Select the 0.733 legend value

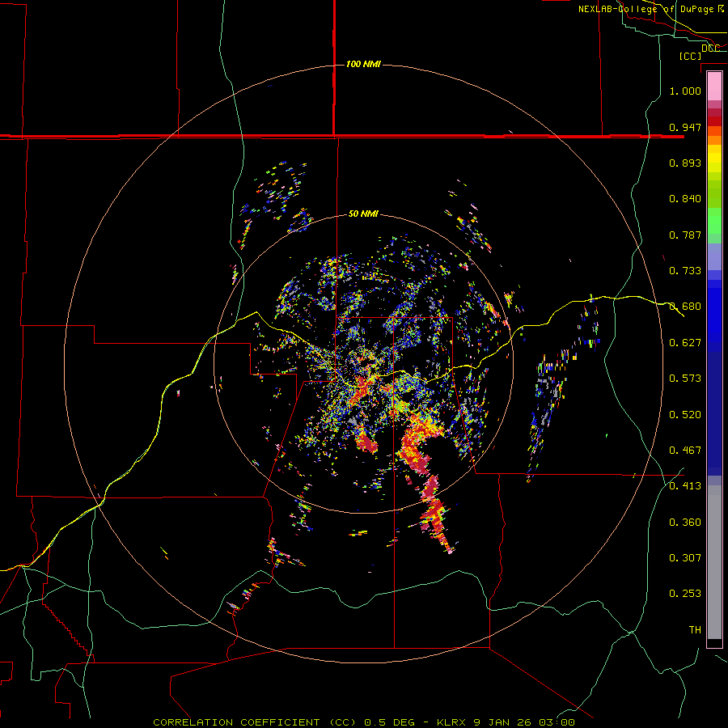685,271
